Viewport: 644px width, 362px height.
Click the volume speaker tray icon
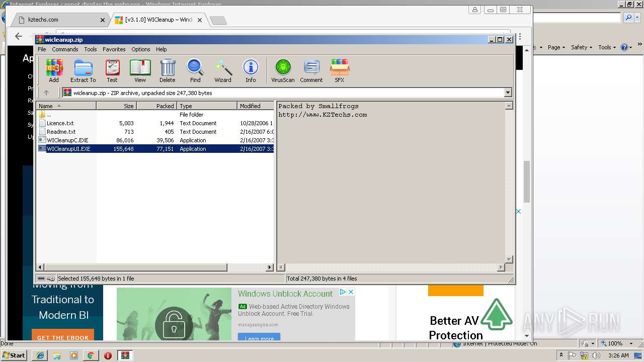(597, 355)
